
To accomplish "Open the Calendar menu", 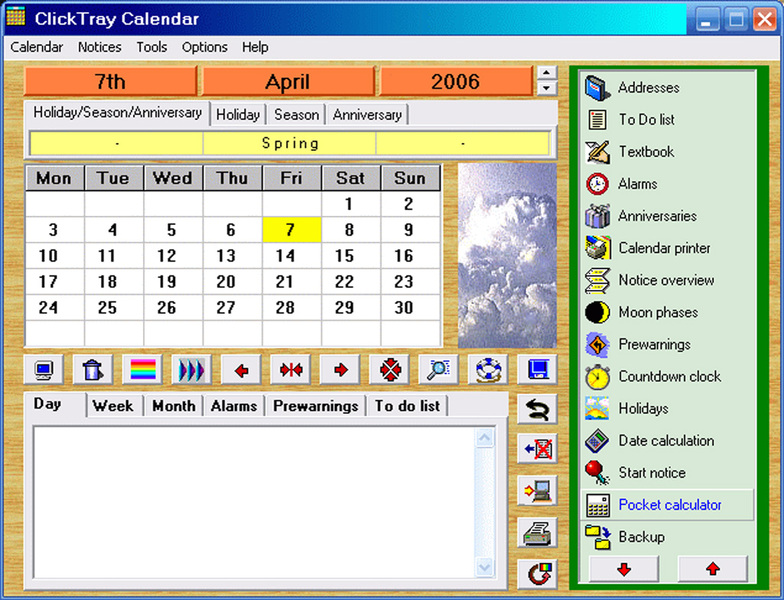I will 36,47.
